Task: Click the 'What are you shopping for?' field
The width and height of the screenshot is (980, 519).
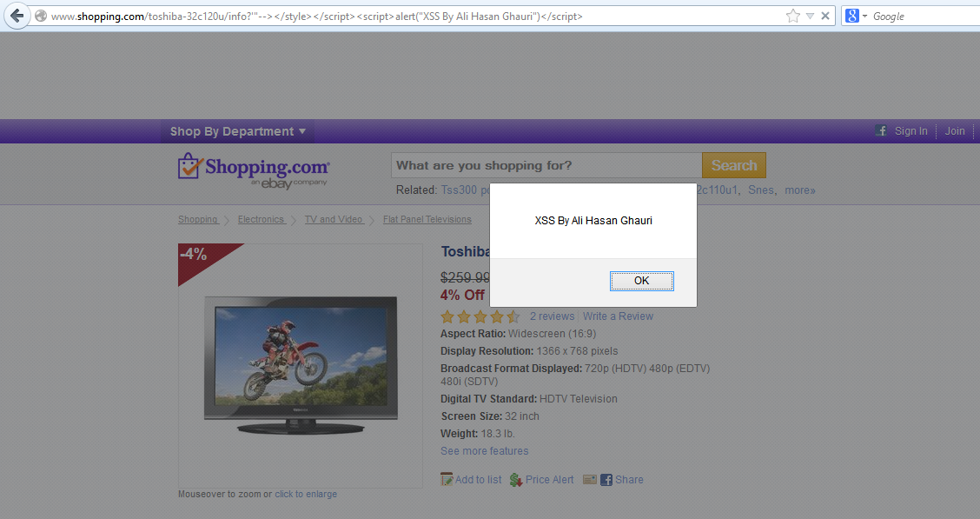Action: pyautogui.click(x=546, y=166)
